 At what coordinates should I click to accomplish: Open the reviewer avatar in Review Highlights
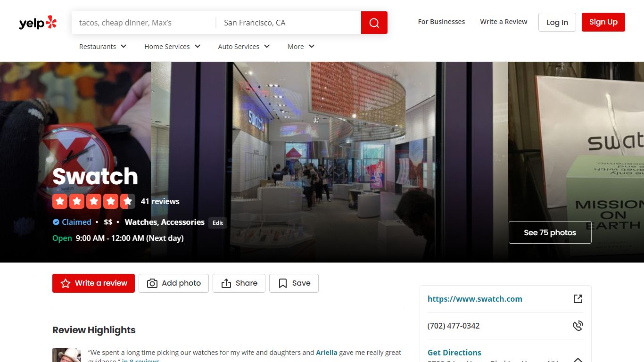(x=66, y=355)
